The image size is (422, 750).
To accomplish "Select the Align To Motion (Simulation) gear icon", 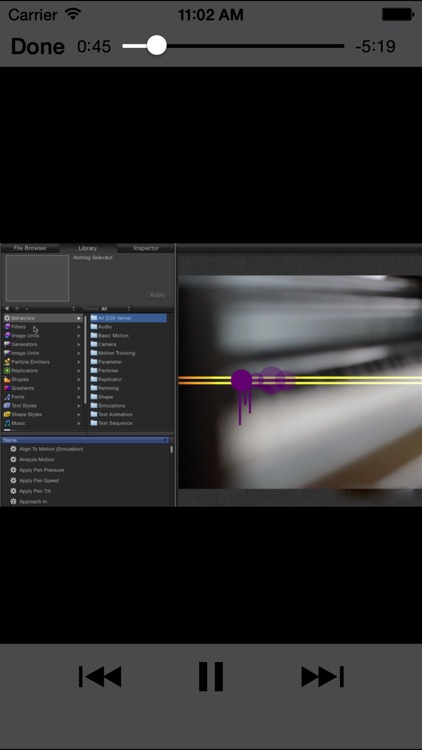I will click(13, 449).
